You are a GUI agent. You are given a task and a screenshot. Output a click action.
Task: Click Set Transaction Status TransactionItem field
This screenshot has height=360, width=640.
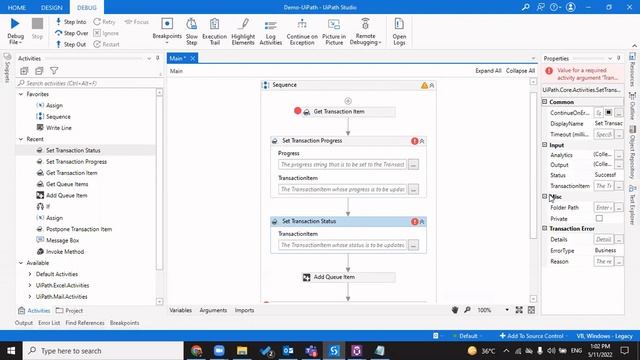(342, 245)
